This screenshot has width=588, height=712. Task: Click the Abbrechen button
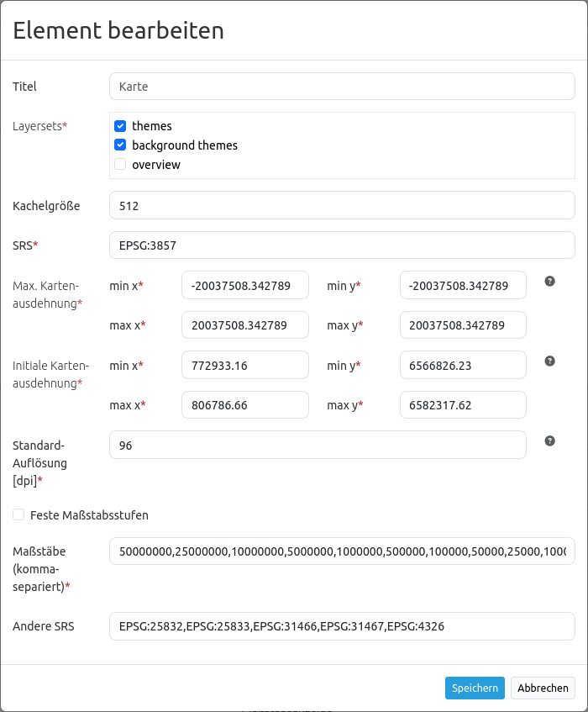(x=543, y=688)
